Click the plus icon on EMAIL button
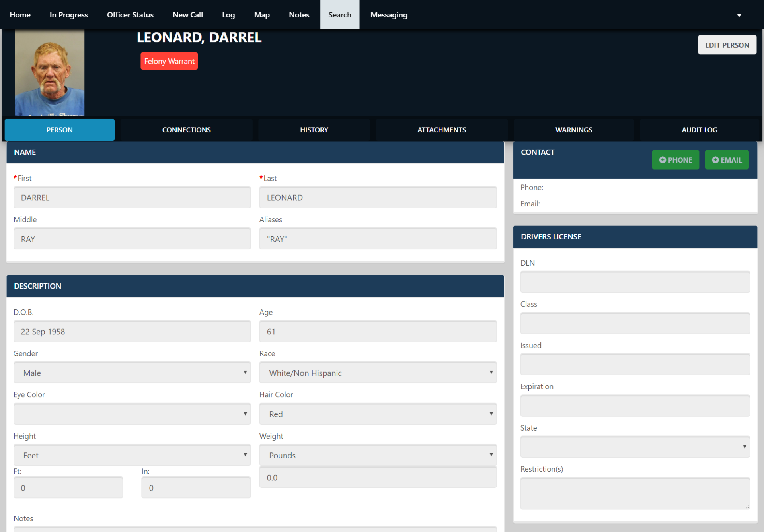The image size is (764, 532). pyautogui.click(x=715, y=160)
